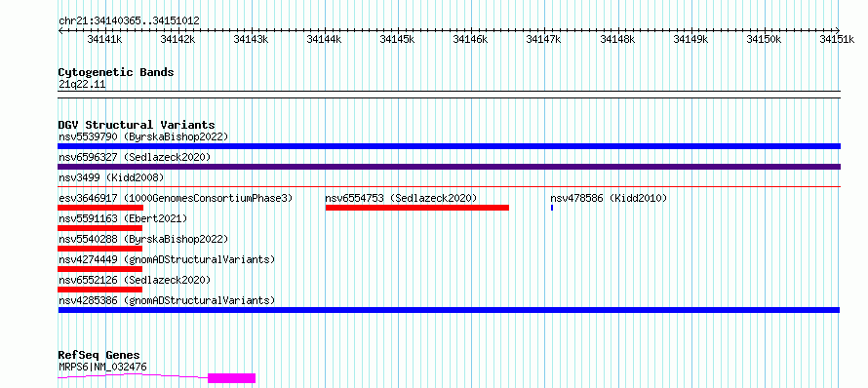Screen dimensions: 868x388
Task: Select the blue nsv5539790 variant bar
Action: (449, 146)
